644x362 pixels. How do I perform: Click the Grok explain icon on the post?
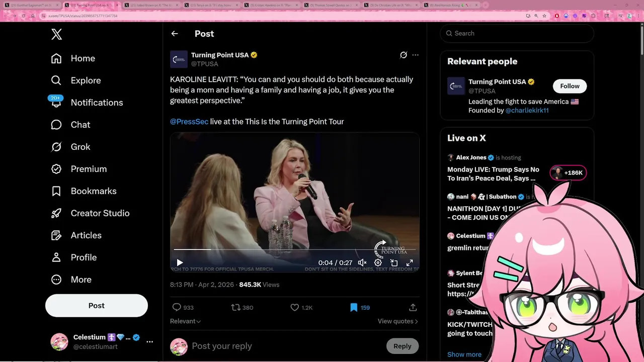(404, 55)
